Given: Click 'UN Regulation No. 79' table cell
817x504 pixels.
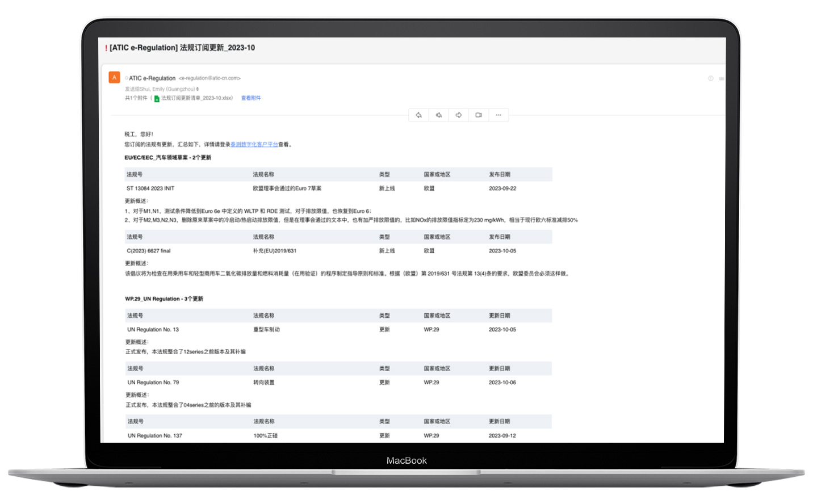Looking at the screenshot, I should click(x=153, y=383).
